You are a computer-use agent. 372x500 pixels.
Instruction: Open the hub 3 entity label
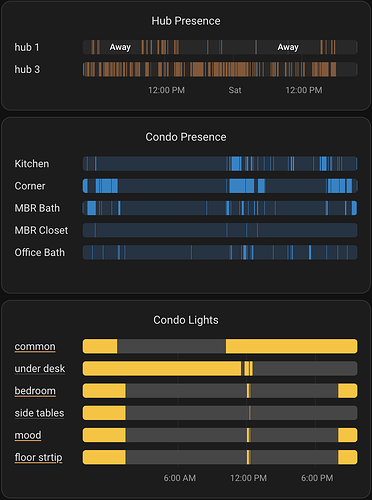27,69
